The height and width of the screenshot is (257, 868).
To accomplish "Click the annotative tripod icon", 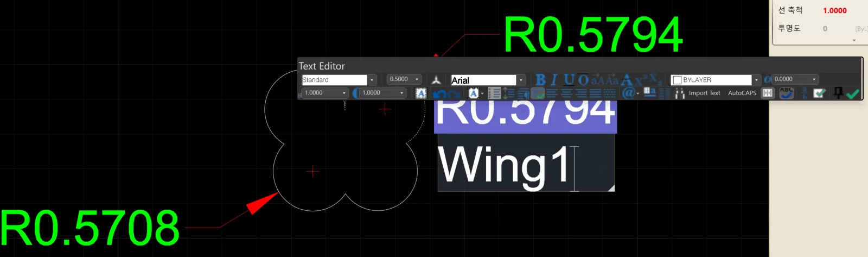I will point(436,80).
